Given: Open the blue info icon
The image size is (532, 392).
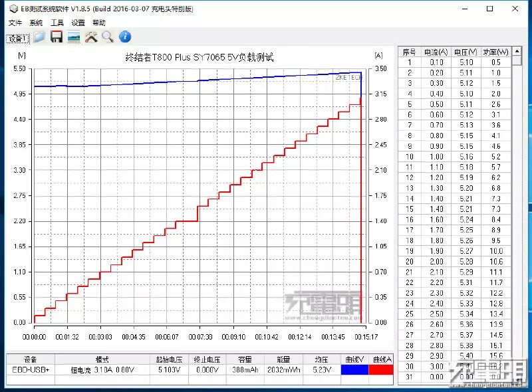Looking at the screenshot, I should point(125,37).
